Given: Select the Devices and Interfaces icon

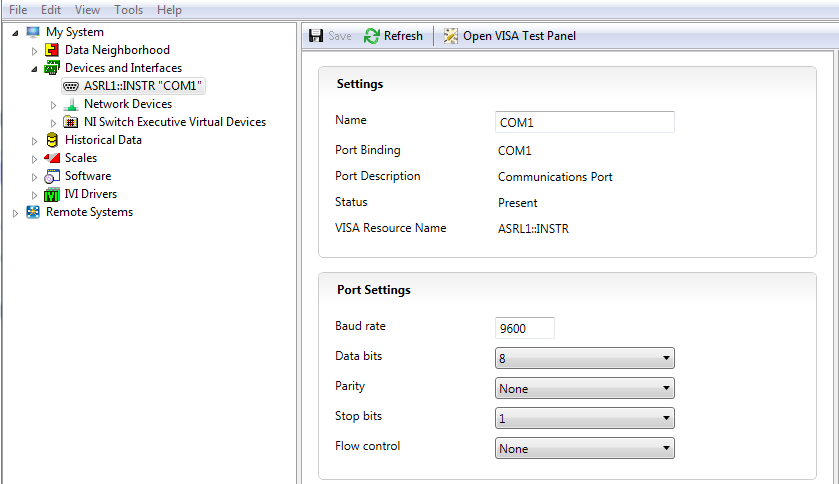Looking at the screenshot, I should (51, 68).
